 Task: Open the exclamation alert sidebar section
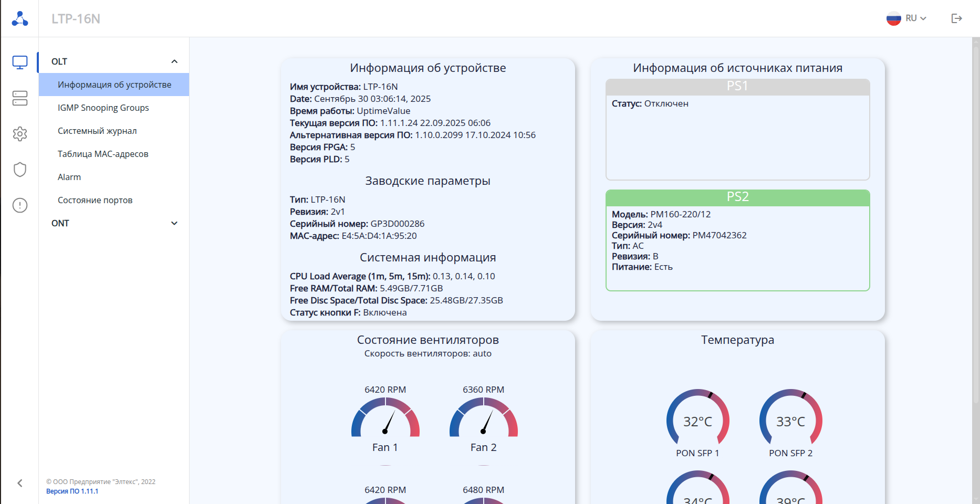20,205
